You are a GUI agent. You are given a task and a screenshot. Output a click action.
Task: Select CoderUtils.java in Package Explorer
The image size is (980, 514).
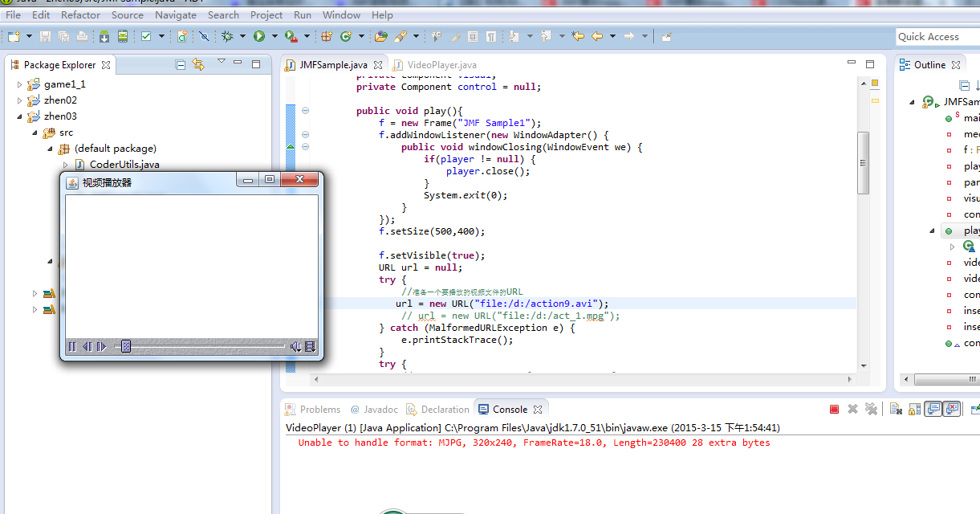pos(124,165)
